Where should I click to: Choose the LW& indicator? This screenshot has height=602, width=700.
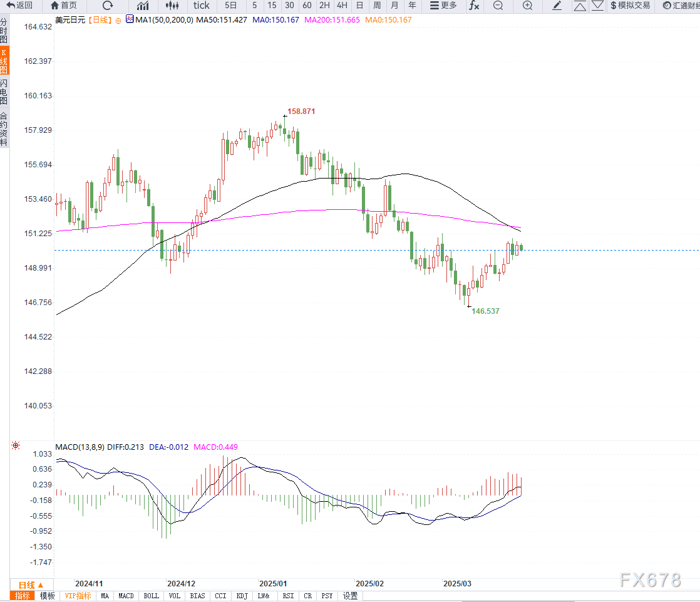(x=264, y=596)
